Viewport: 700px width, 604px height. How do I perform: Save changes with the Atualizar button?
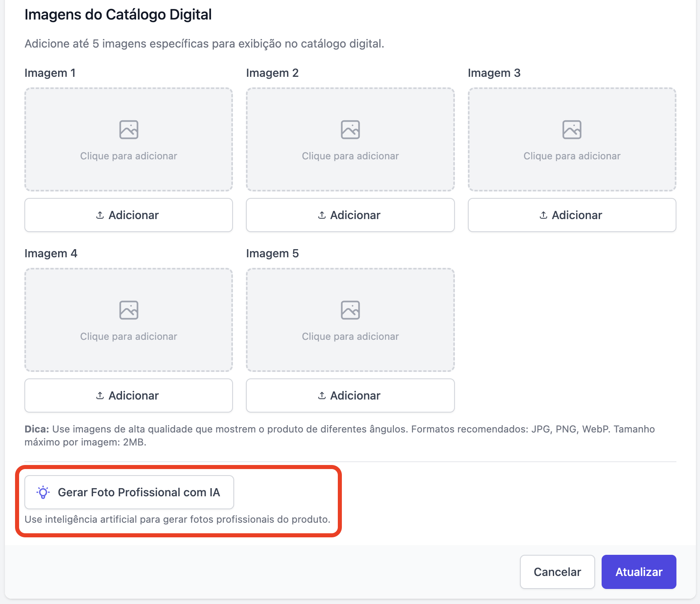click(x=639, y=572)
